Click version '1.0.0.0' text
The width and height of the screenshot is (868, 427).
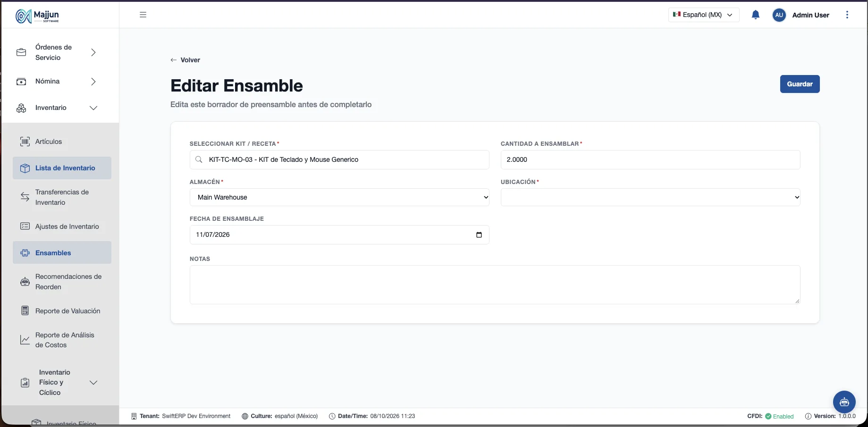click(x=847, y=416)
